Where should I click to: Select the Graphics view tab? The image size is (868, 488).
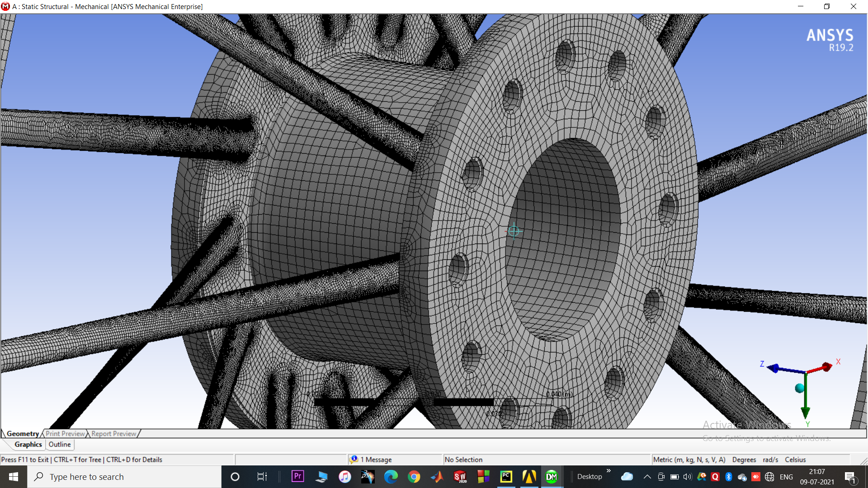[x=28, y=445]
